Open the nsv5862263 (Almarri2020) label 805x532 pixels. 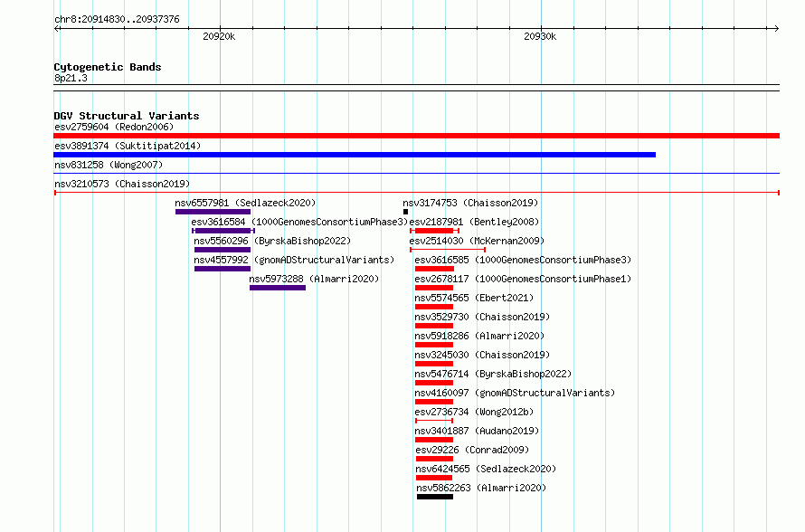(x=481, y=488)
